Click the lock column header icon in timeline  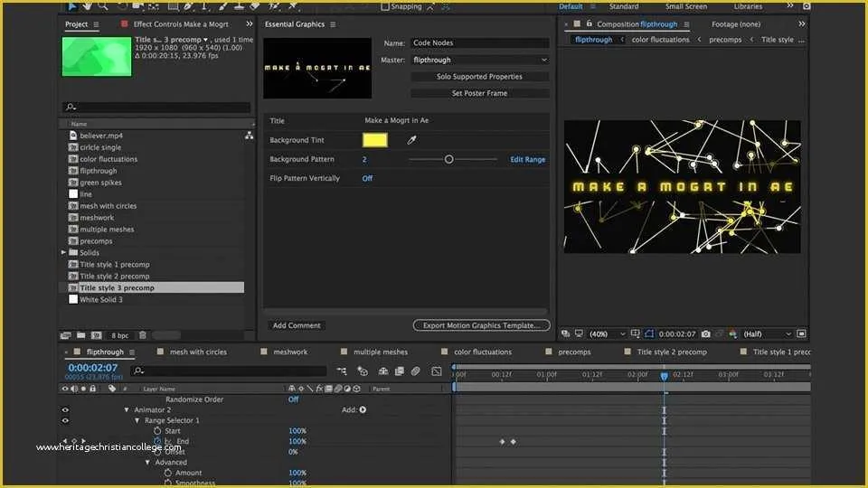click(x=93, y=389)
